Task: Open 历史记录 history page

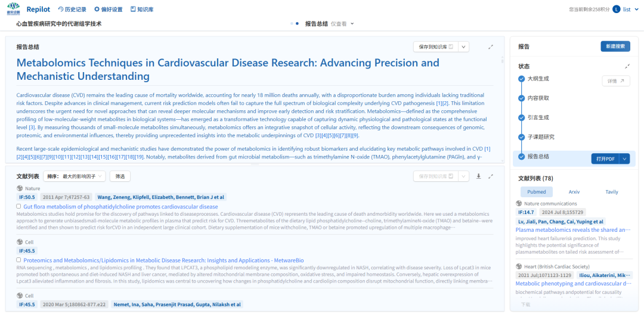Action: (x=72, y=10)
